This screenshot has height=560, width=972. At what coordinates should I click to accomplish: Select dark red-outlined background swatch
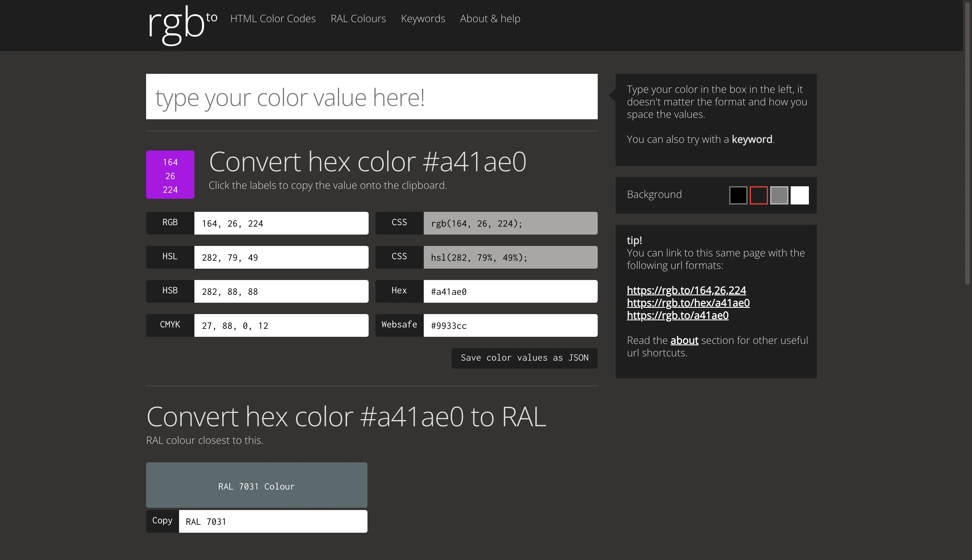coord(758,195)
